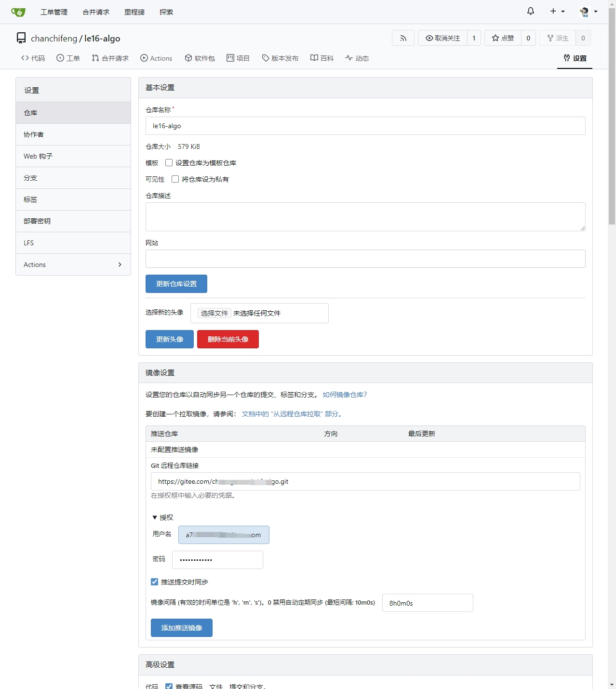Click the Gitea logo home icon

click(18, 12)
